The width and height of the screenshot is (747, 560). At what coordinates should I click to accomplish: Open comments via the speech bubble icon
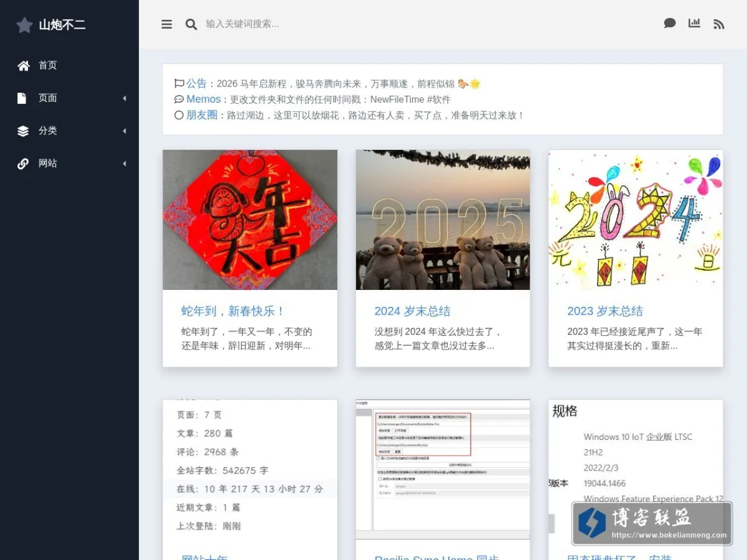pos(670,24)
